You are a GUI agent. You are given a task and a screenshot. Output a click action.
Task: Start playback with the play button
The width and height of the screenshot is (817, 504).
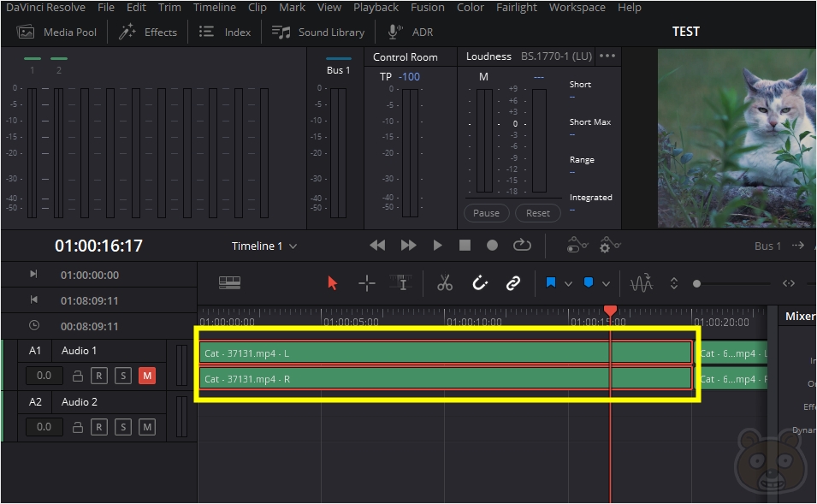click(438, 245)
